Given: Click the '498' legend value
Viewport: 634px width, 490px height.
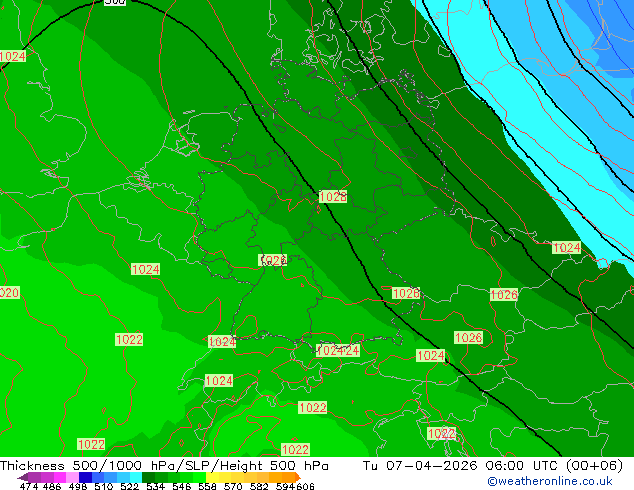Looking at the screenshot, I should pyautogui.click(x=78, y=486).
